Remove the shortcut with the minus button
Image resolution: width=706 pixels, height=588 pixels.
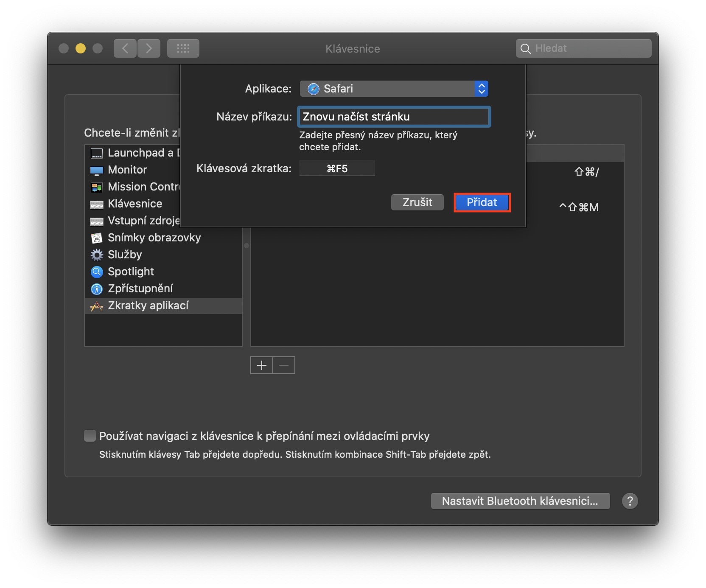[x=284, y=365]
